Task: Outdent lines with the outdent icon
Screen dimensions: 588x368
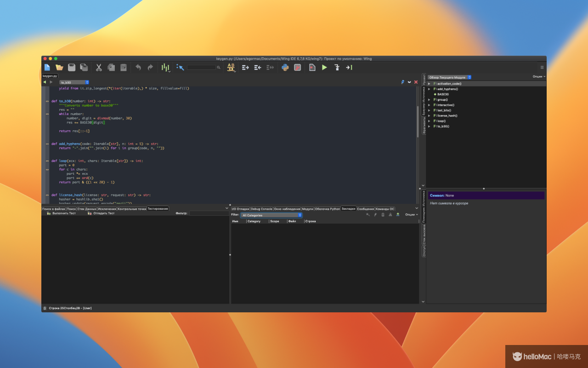Action: [258, 67]
